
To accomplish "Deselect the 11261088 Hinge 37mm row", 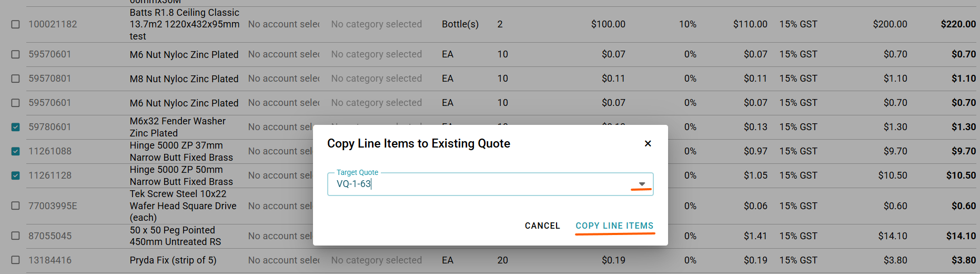I will click(16, 151).
